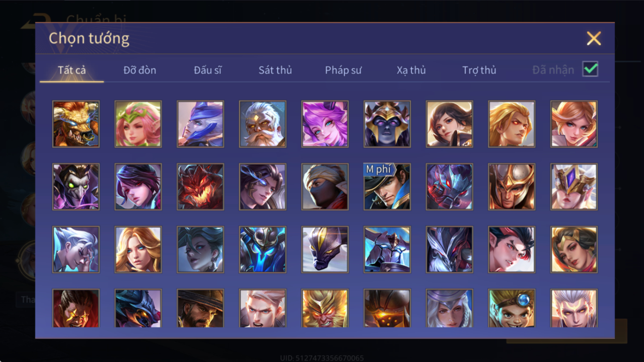Pick the white-bearded old man hero
This screenshot has width=644, height=362.
tap(262, 124)
